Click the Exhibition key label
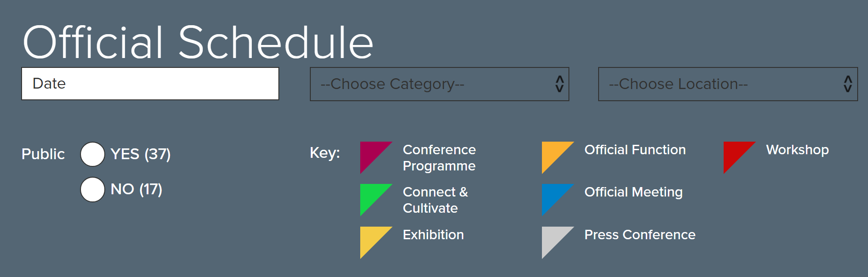This screenshot has width=868, height=277. pyautogui.click(x=433, y=235)
